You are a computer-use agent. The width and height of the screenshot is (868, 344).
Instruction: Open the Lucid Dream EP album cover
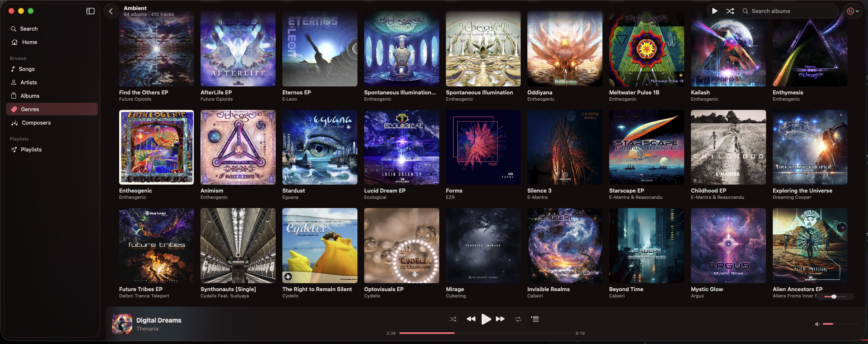click(401, 147)
